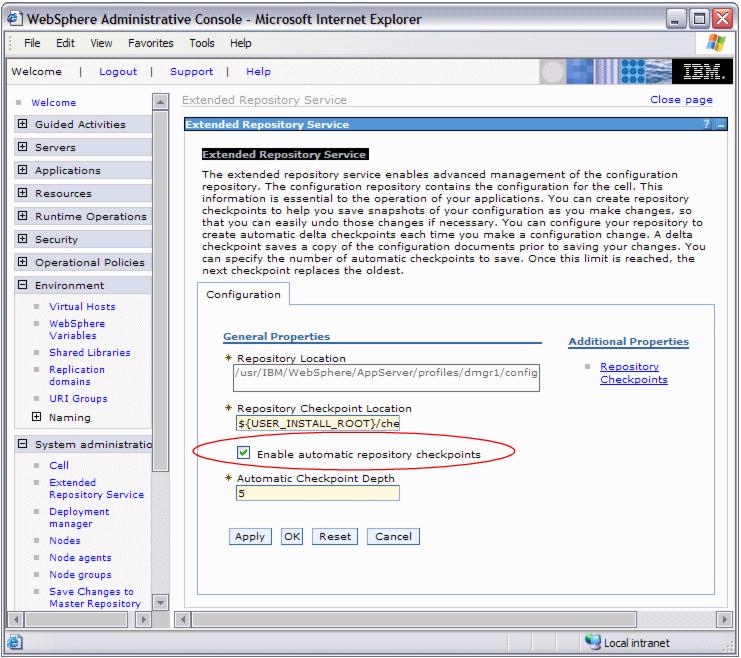Click the navigation pane scroll down arrow
Image resolution: width=741 pixels, height=658 pixels.
(x=160, y=602)
